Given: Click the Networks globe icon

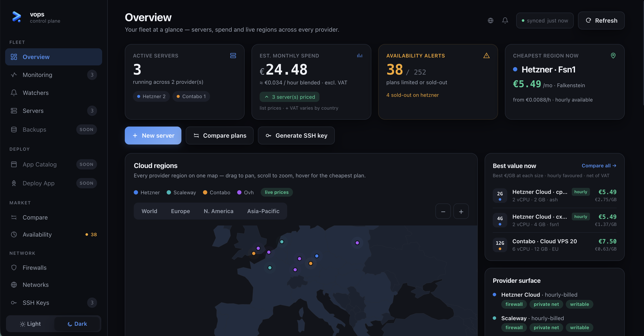Looking at the screenshot, I should pyautogui.click(x=14, y=285).
